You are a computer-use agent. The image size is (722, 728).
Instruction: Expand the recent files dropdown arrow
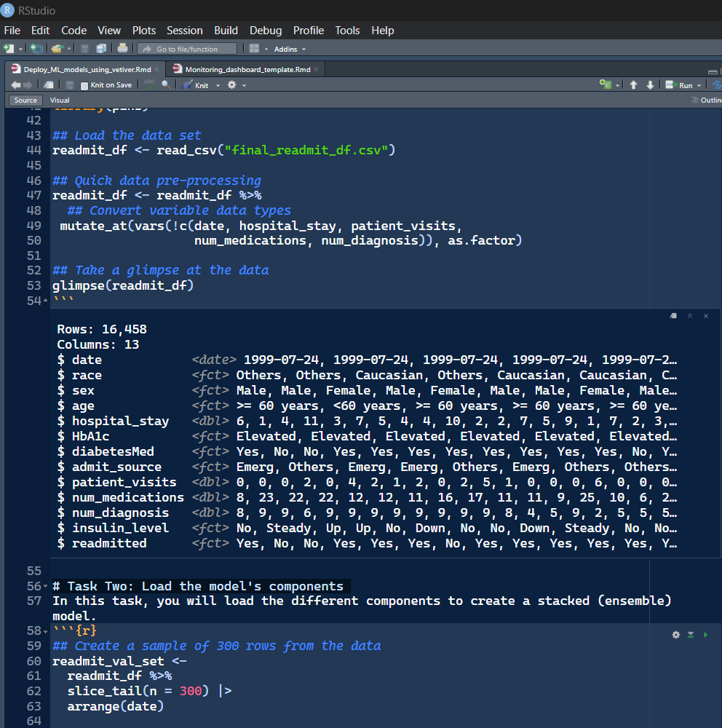[x=69, y=49]
